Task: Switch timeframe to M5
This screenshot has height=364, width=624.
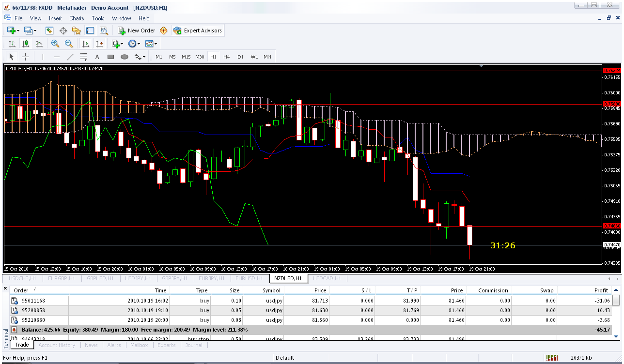Action: click(172, 57)
